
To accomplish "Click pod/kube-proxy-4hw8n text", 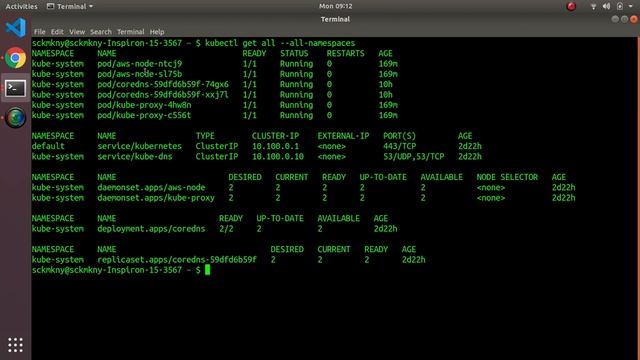I will (x=144, y=105).
